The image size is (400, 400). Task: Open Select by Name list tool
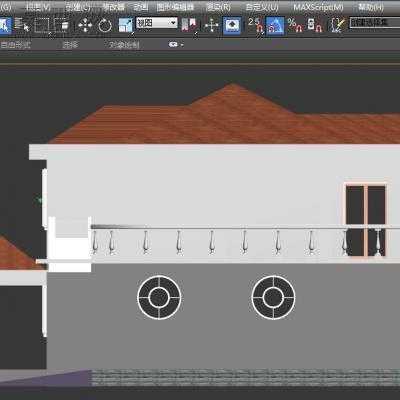pos(22,25)
